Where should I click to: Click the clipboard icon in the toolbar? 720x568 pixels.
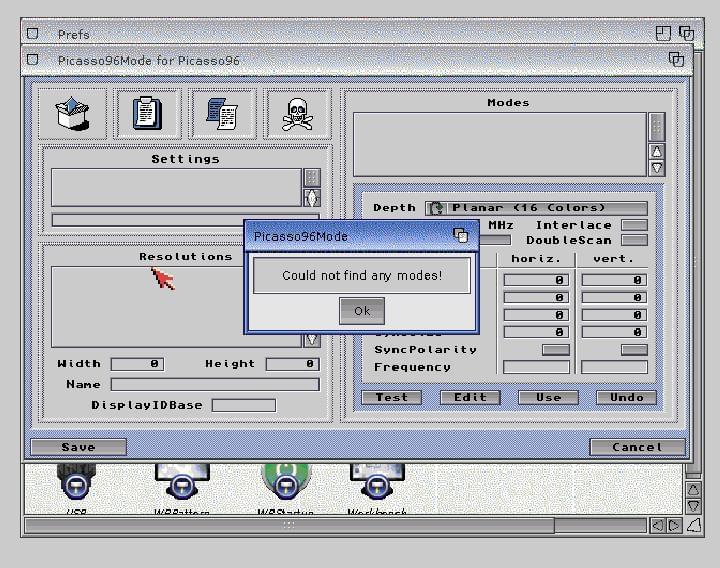(147, 113)
